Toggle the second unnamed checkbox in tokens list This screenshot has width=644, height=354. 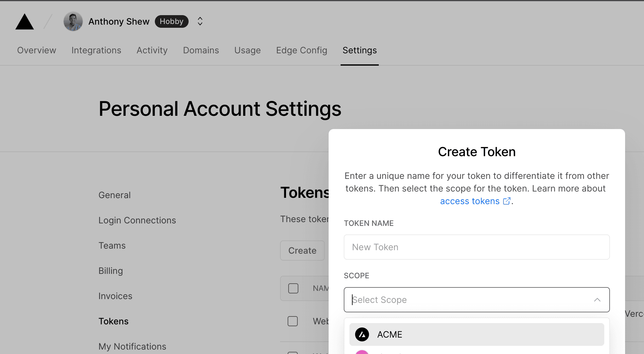293,321
